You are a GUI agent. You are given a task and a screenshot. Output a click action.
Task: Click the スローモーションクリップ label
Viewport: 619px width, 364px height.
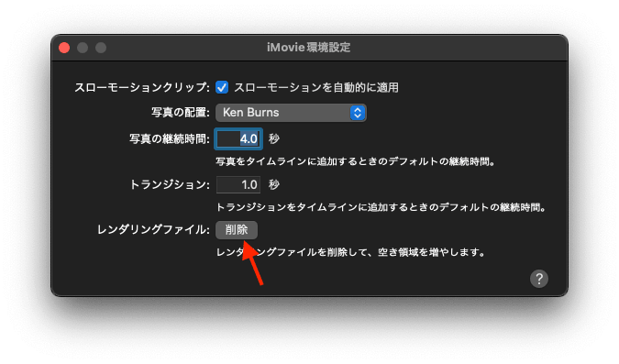[142, 87]
